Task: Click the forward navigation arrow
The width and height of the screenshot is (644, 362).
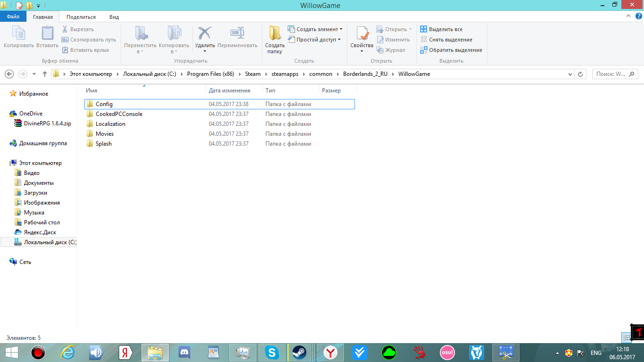Action: coord(23,74)
